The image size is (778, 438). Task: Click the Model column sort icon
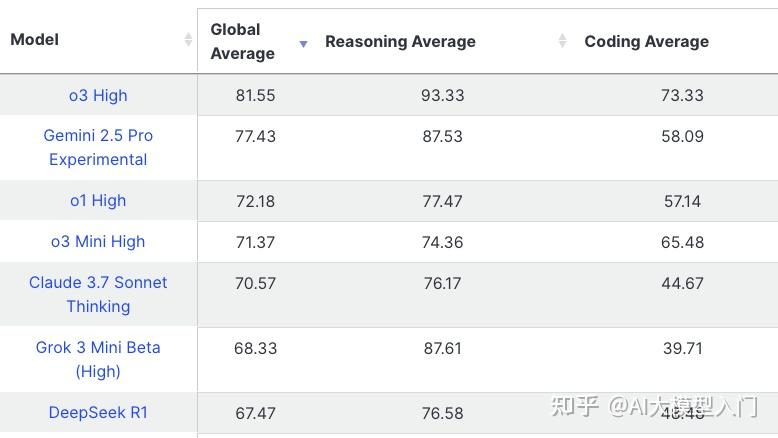pyautogui.click(x=188, y=40)
